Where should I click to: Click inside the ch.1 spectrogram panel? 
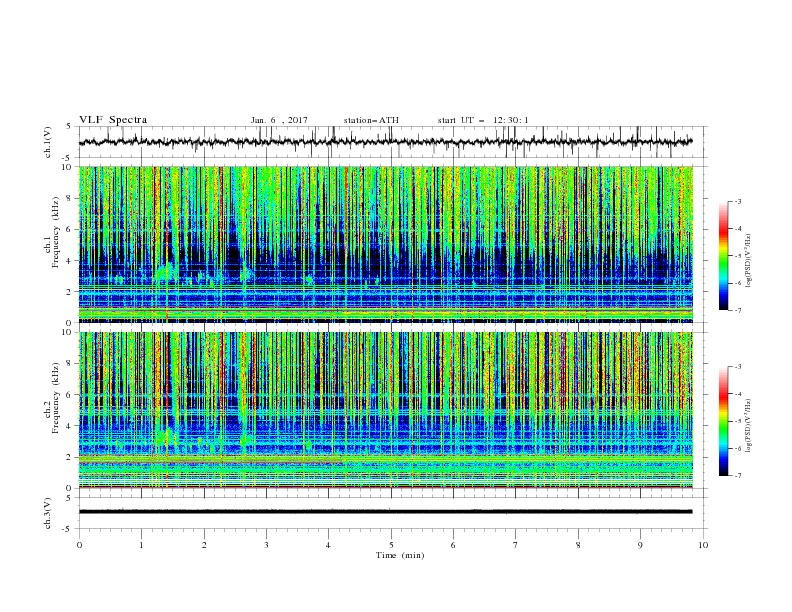coord(386,244)
